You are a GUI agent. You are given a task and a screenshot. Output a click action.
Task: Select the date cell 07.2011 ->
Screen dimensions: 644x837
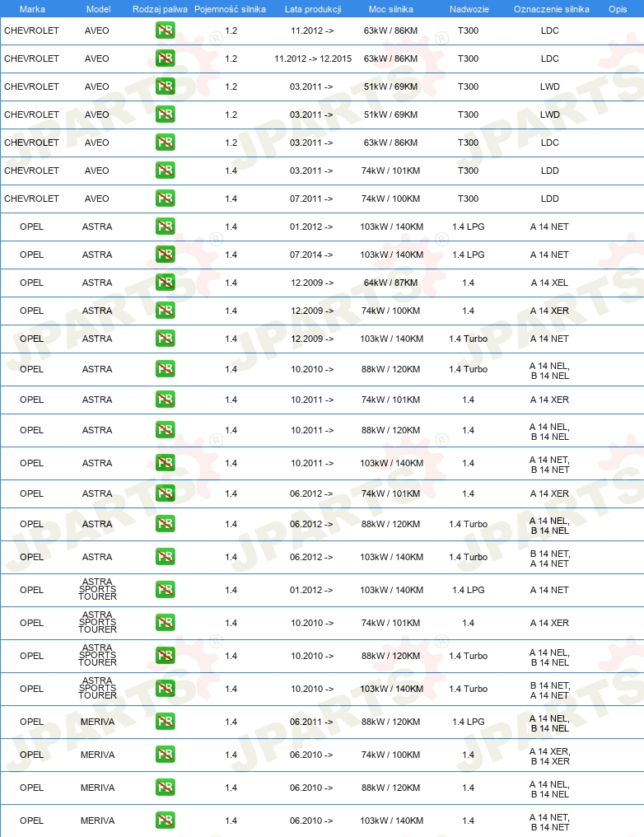pyautogui.click(x=311, y=199)
